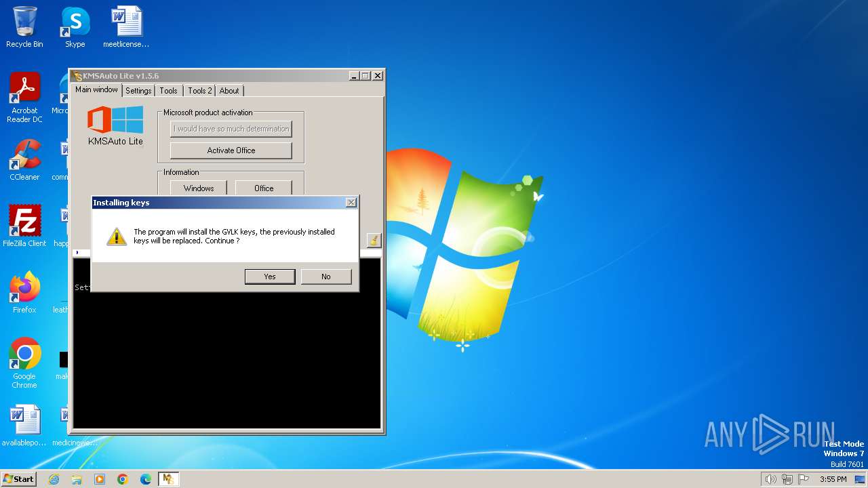
Task: Open the Start menu
Action: tap(18, 479)
